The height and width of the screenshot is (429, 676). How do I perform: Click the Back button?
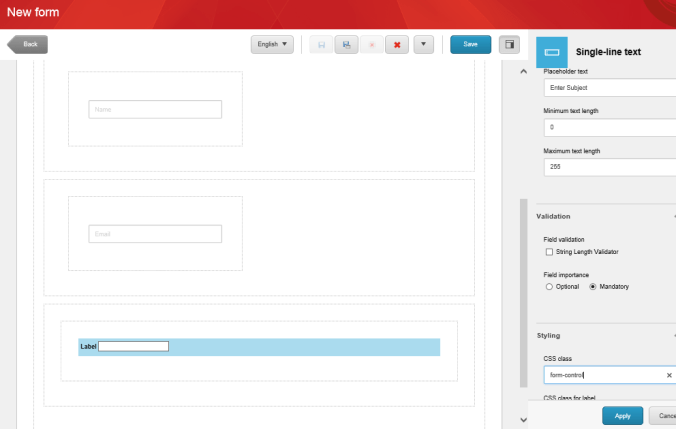pos(28,44)
